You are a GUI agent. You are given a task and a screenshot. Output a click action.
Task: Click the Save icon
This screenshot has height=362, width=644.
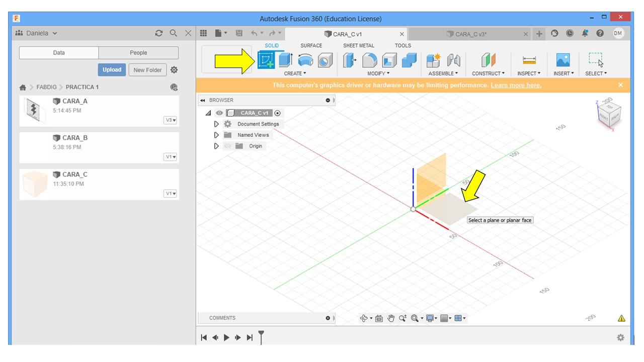(x=239, y=34)
